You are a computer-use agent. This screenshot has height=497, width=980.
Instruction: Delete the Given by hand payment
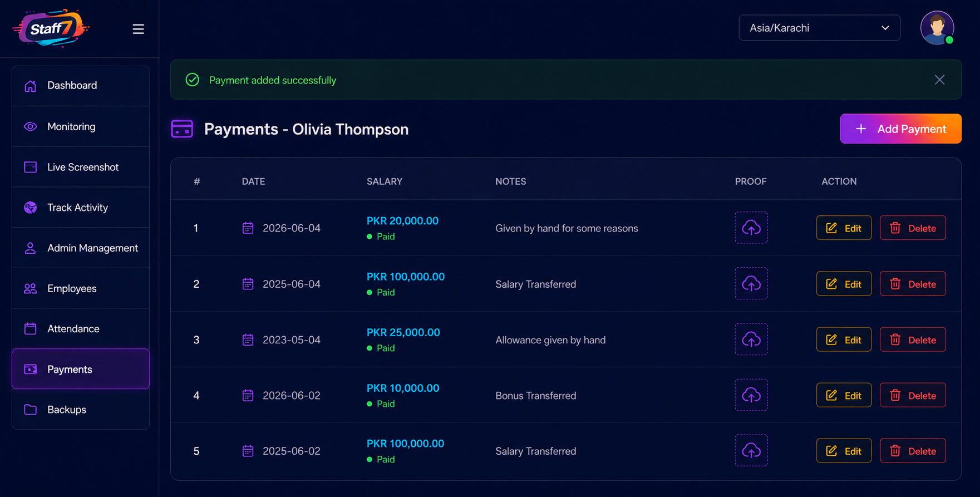tap(913, 228)
